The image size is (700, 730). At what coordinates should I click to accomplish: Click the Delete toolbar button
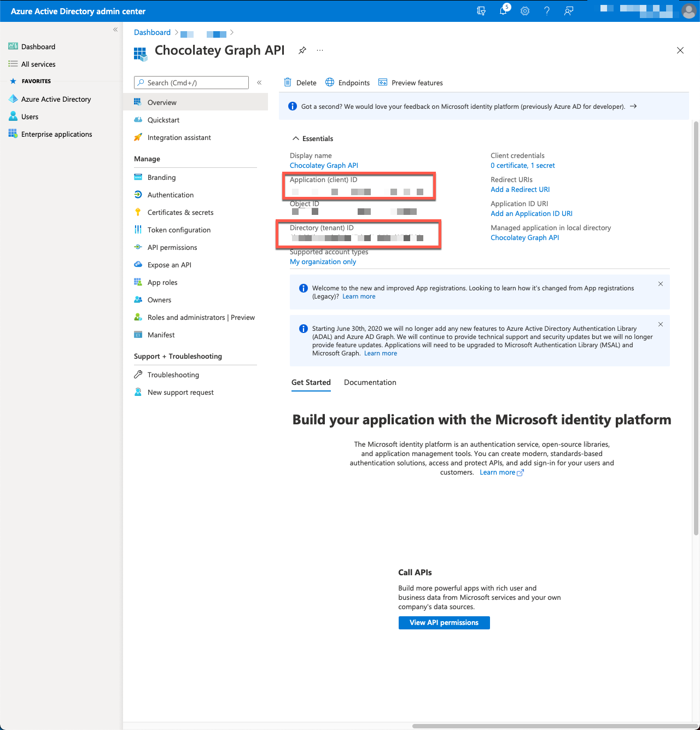[300, 83]
